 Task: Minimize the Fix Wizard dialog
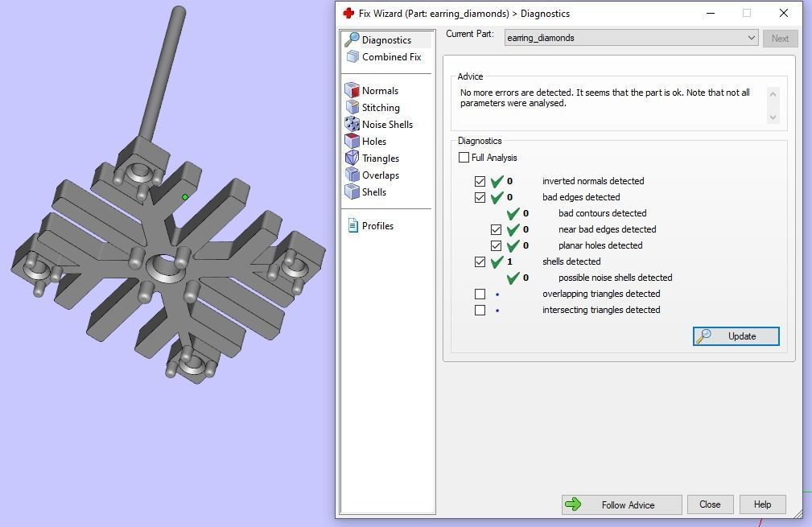711,14
